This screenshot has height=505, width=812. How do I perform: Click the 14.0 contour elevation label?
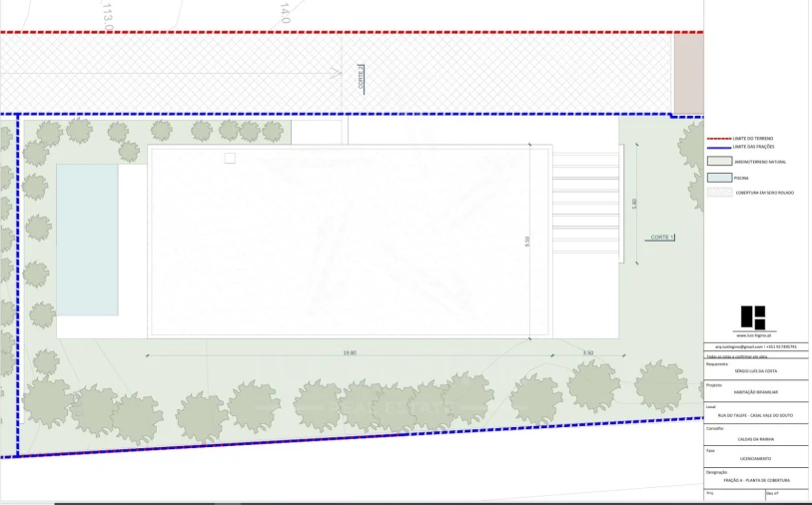pos(285,13)
